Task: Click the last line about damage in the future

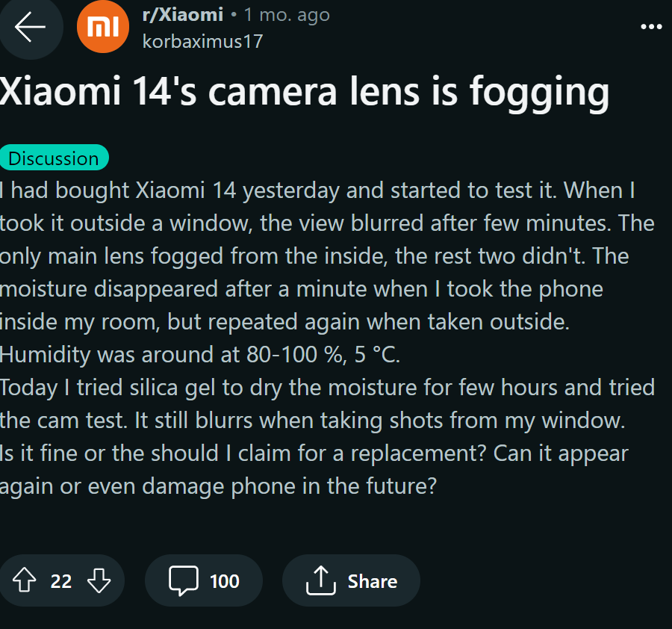Action: pos(217,486)
